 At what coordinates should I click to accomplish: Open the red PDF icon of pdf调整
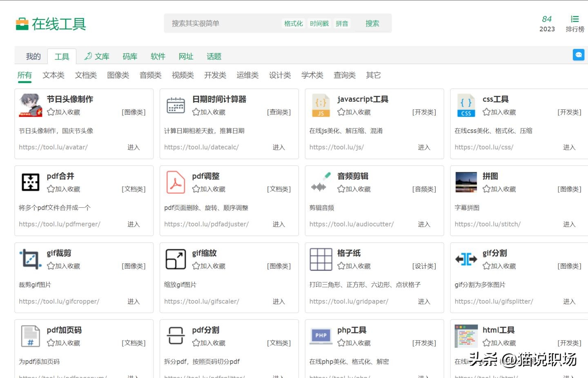[x=176, y=182]
